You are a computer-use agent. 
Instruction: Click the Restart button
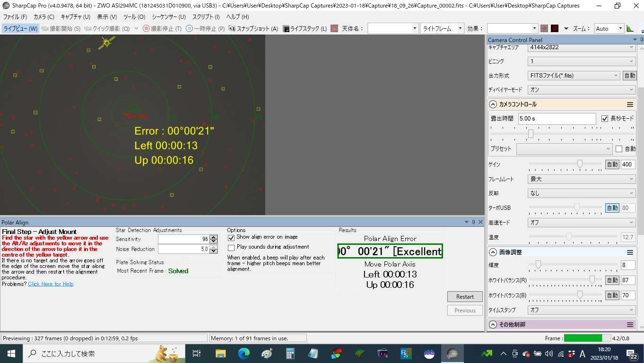click(465, 296)
